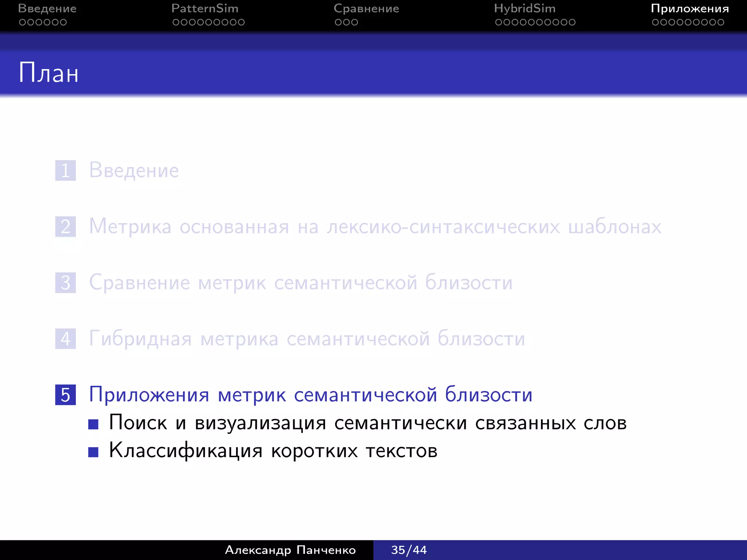Click the first slide dot under HybridSim
Screen dimensions: 747x560
(x=499, y=22)
